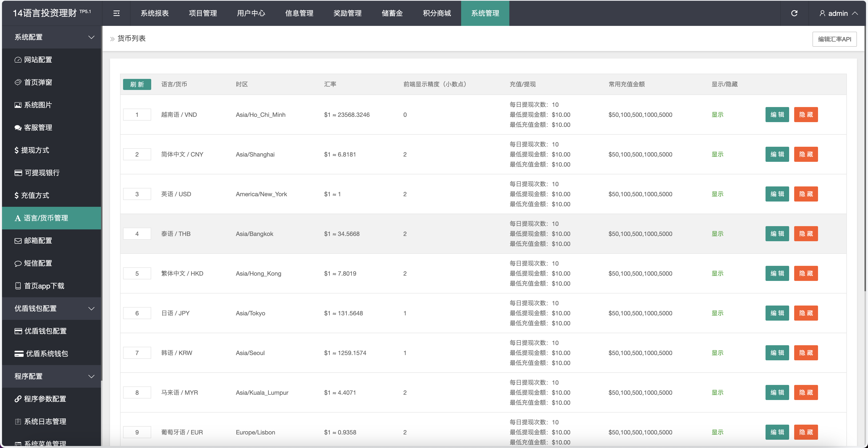868x448 pixels.
Task: Select 邮箱配置 from the sidebar
Action: coord(37,240)
